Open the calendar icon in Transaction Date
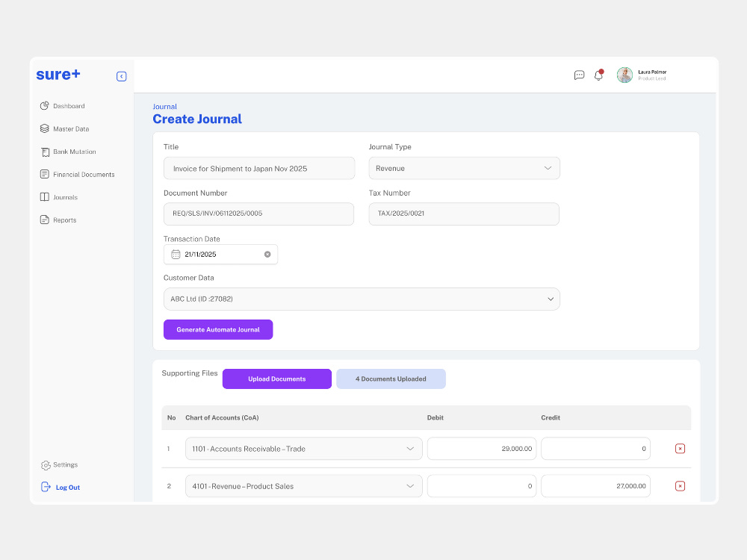The image size is (747, 560). click(x=176, y=255)
